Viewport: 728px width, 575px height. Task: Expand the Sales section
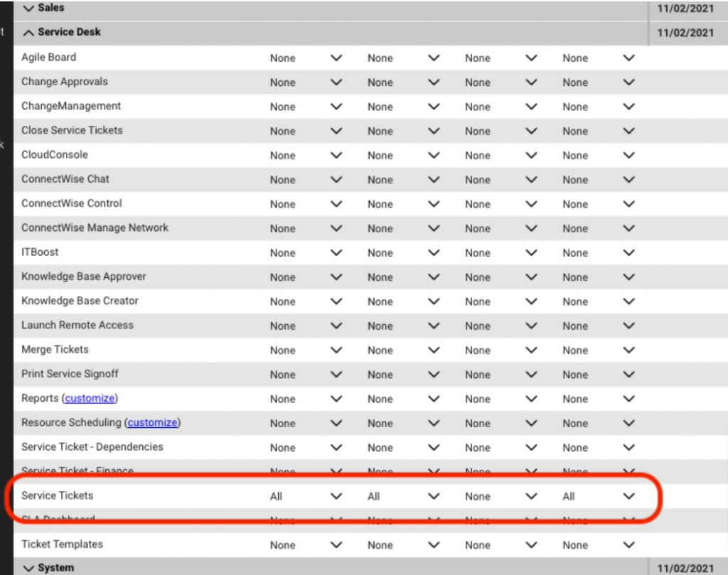pos(28,9)
